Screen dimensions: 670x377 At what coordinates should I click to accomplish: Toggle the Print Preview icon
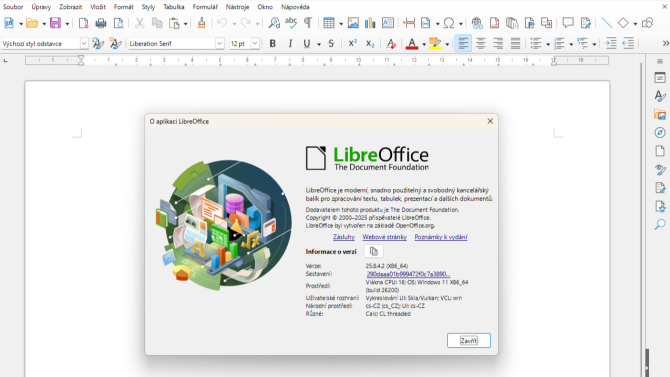click(x=119, y=23)
